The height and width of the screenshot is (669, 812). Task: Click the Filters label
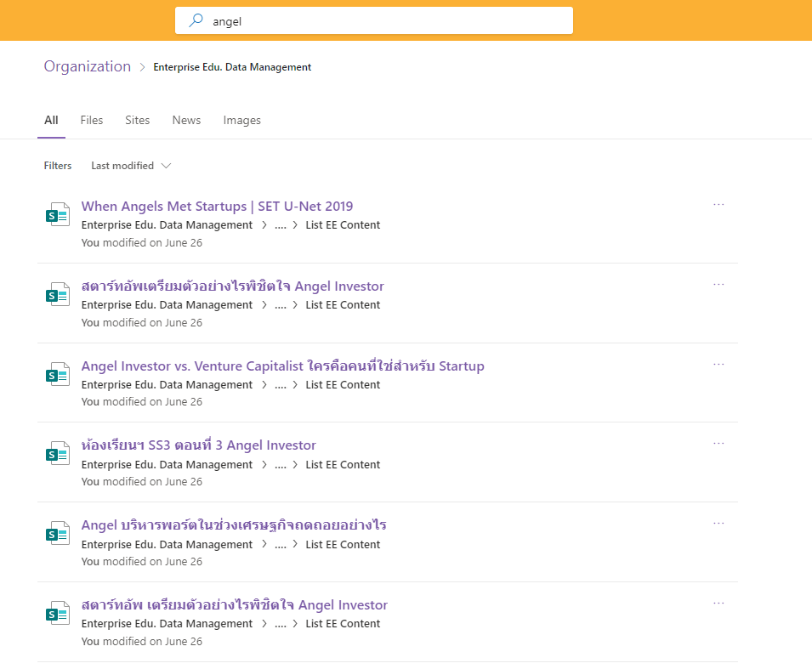[58, 166]
